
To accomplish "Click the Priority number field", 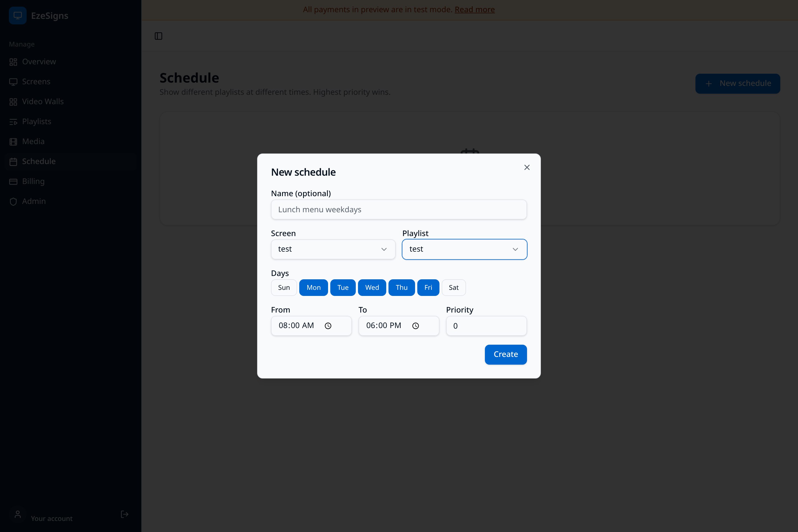I will pos(487,326).
